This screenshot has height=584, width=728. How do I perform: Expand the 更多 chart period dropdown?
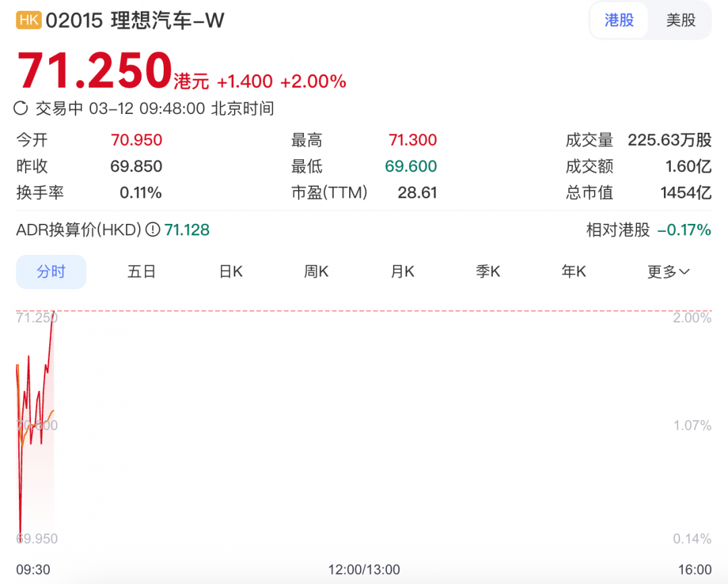coord(668,271)
